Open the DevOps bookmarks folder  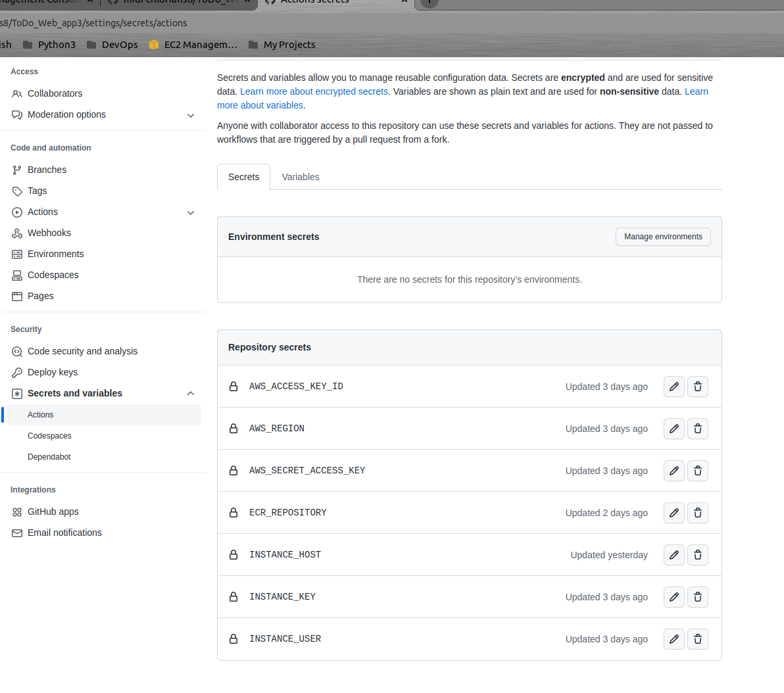tap(120, 45)
